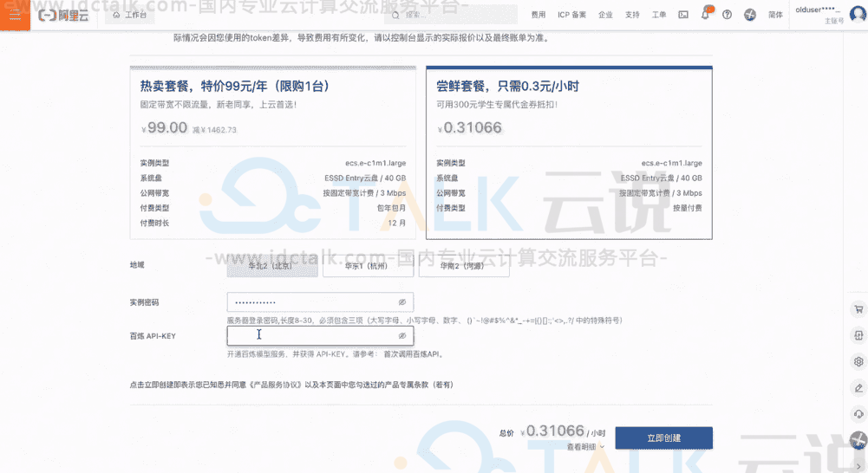Click ecs.e-c1m1.large in the 热卖套餐 card
868x473 pixels.
(375, 163)
